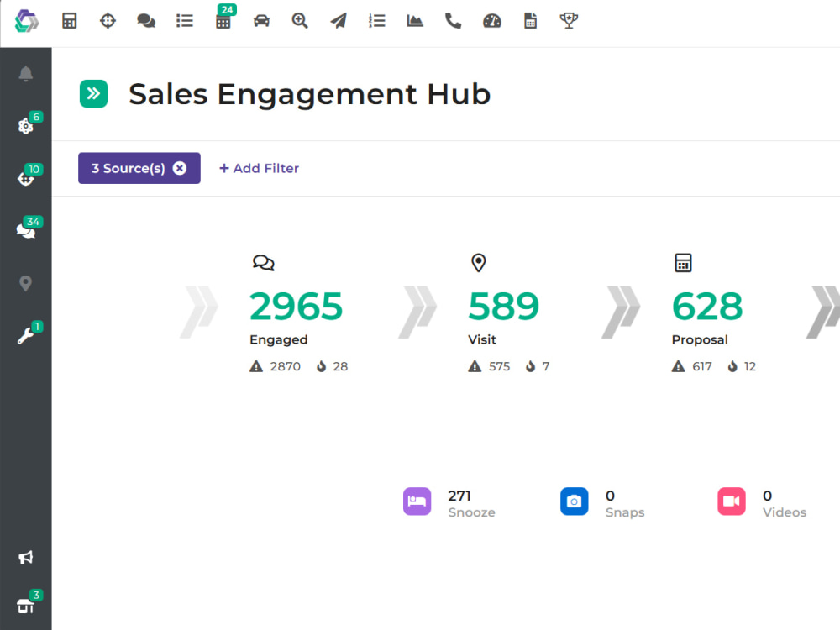Click the Proposal calculator icon above 628

click(x=683, y=263)
